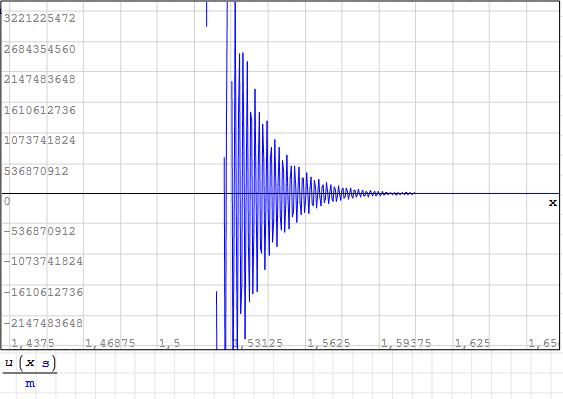Screen dimensions: 563x399
Task: Click the 1,625 x-axis value
Action: pyautogui.click(x=473, y=343)
